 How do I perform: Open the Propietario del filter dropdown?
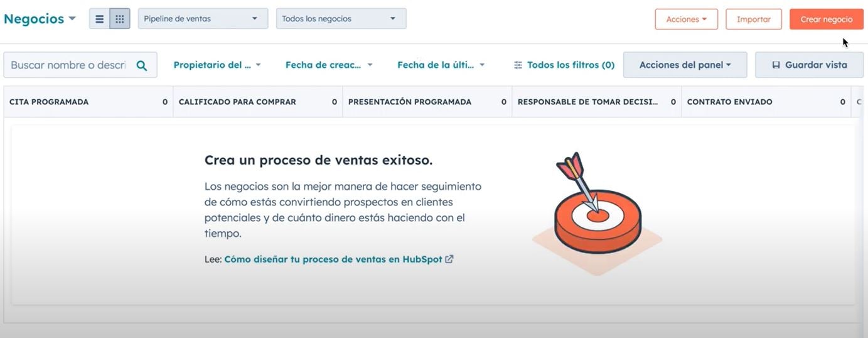coord(217,65)
